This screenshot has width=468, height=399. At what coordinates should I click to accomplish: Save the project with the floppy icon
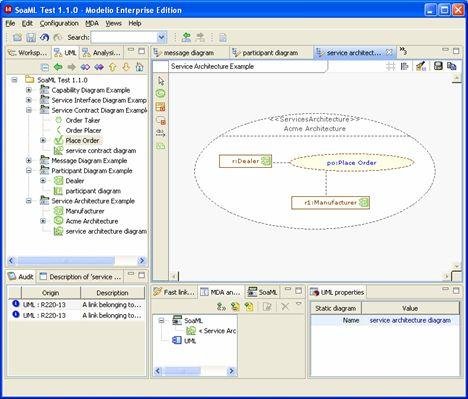point(31,38)
